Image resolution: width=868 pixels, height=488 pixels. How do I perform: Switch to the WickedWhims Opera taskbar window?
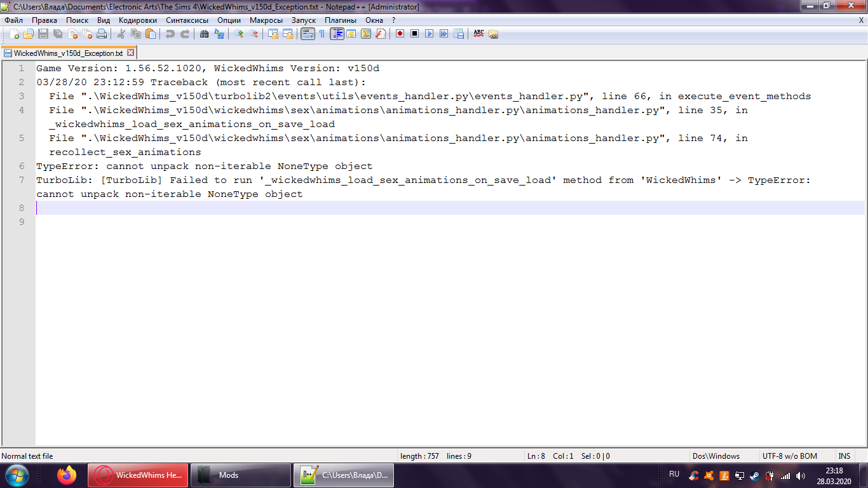[x=138, y=475]
